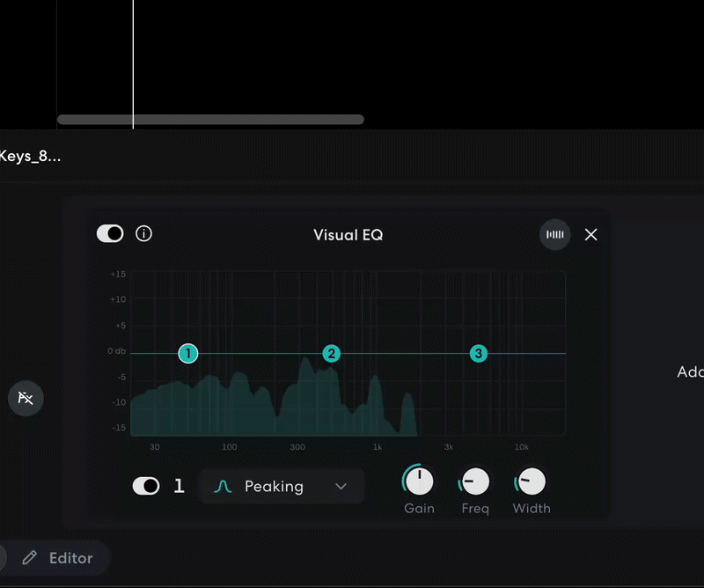Click the Width knob

[x=531, y=481]
